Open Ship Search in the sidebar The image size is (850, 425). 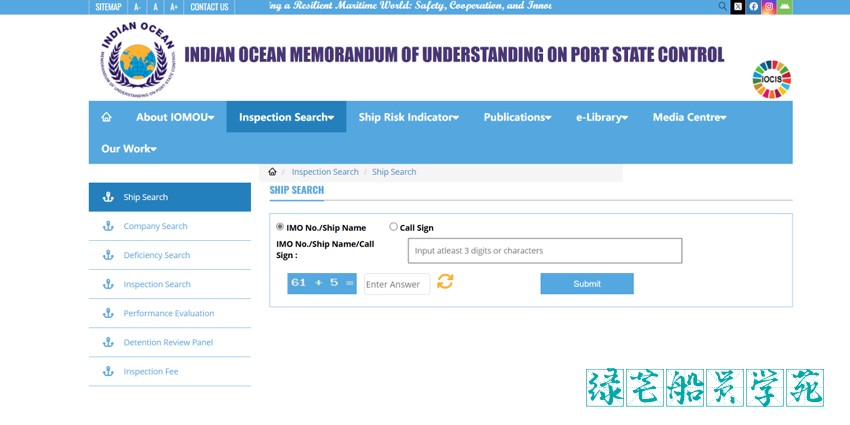(x=170, y=197)
